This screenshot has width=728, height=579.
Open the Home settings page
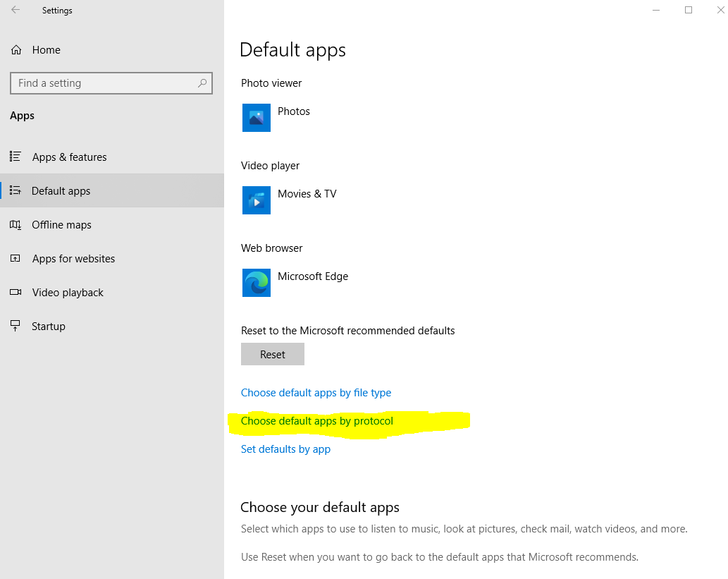click(x=112, y=50)
